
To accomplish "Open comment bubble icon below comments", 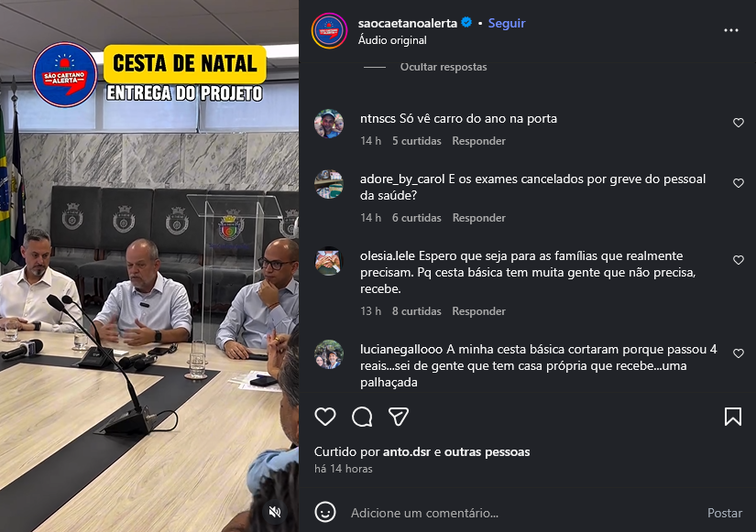I will pos(362,417).
